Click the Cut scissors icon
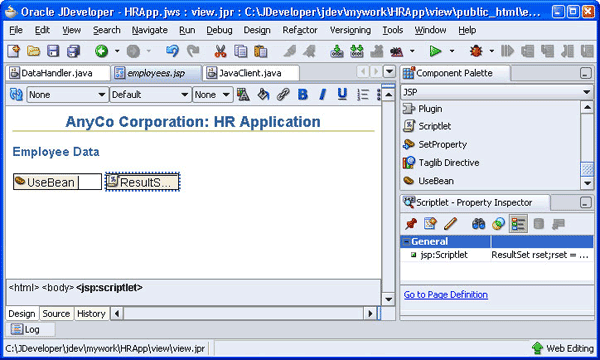600x360 pixels. [220, 51]
